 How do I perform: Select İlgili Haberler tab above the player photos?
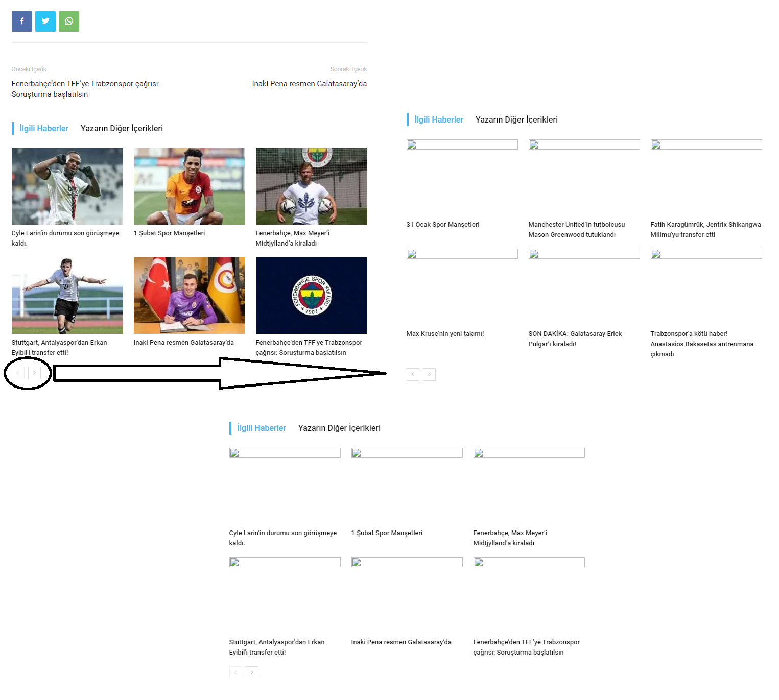pos(44,128)
